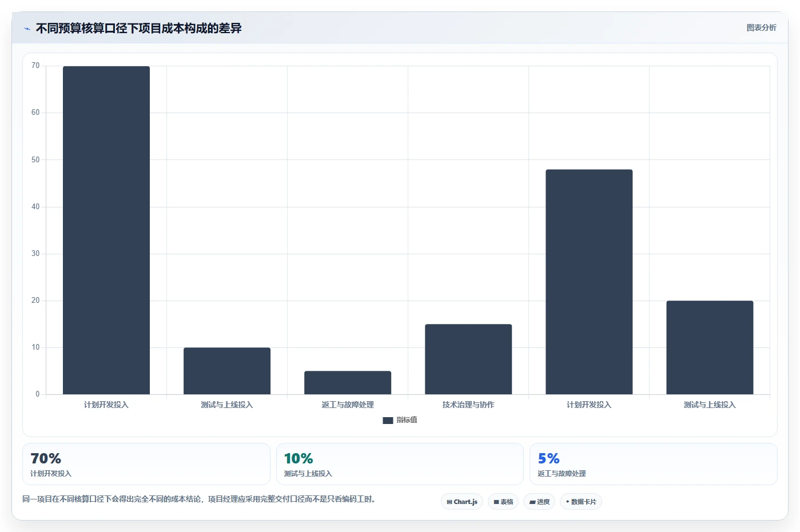
Task: Select the bar reaching about 48
Action: (589, 282)
